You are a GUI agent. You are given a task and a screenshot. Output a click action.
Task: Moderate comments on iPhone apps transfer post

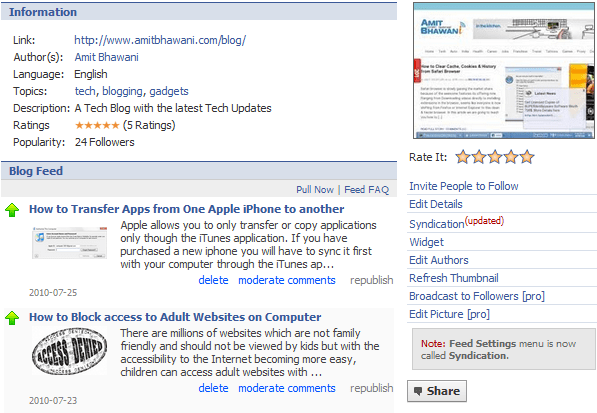tap(287, 280)
